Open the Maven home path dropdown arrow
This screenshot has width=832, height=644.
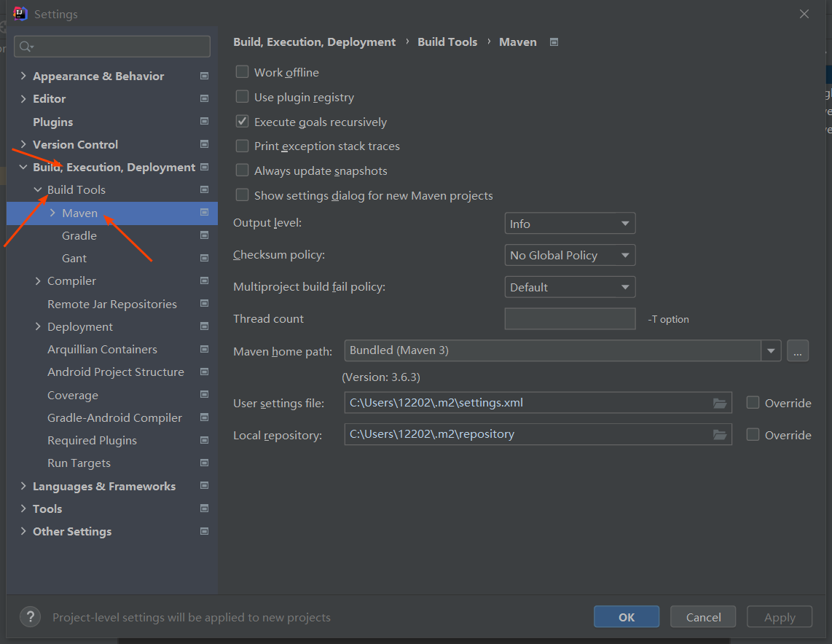771,350
